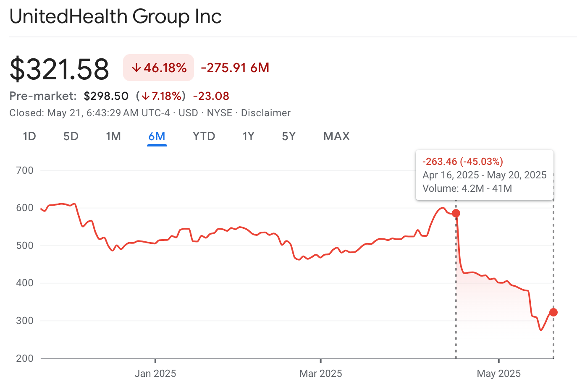Select the 5D time range tab
This screenshot has height=392, width=577.
[71, 136]
